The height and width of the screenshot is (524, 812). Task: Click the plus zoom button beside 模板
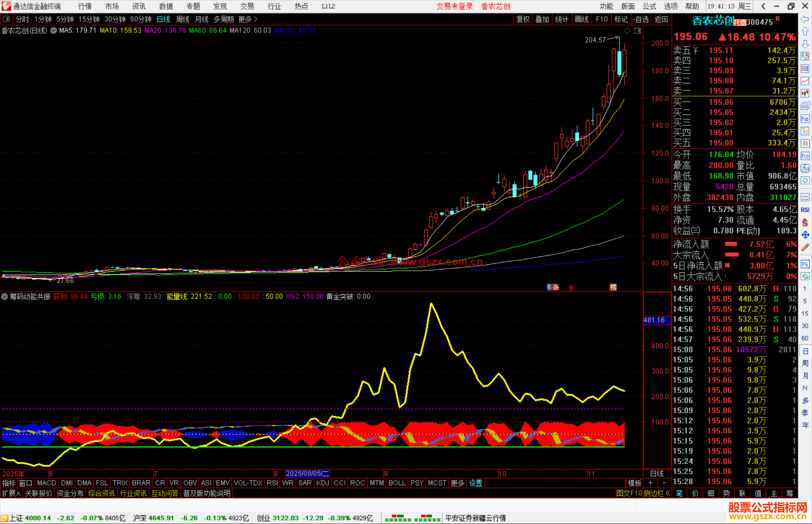[x=650, y=483]
